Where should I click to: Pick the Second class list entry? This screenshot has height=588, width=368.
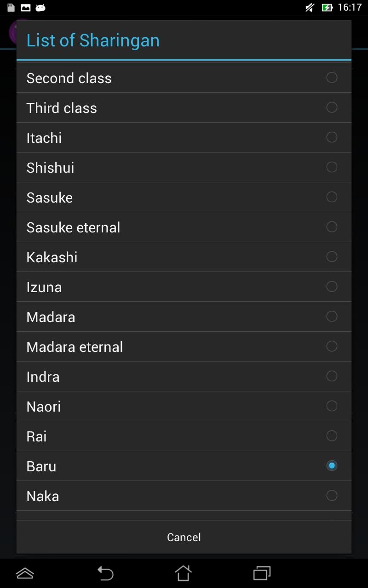click(69, 78)
